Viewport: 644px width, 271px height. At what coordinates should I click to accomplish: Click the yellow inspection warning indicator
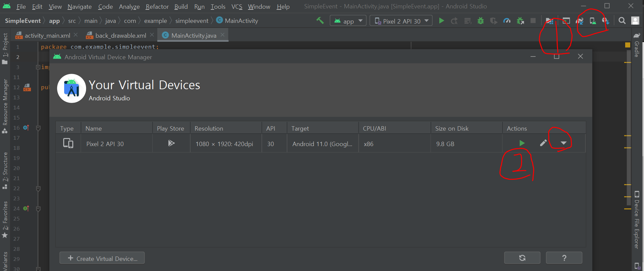628,45
